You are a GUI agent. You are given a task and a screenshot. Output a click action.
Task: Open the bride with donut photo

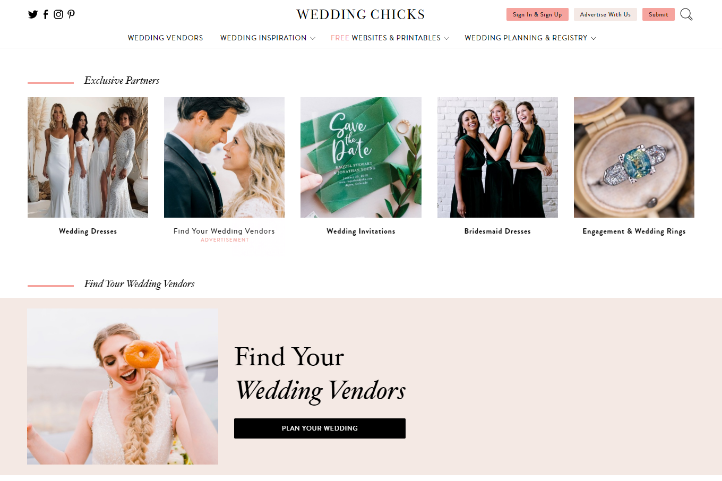pos(122,387)
